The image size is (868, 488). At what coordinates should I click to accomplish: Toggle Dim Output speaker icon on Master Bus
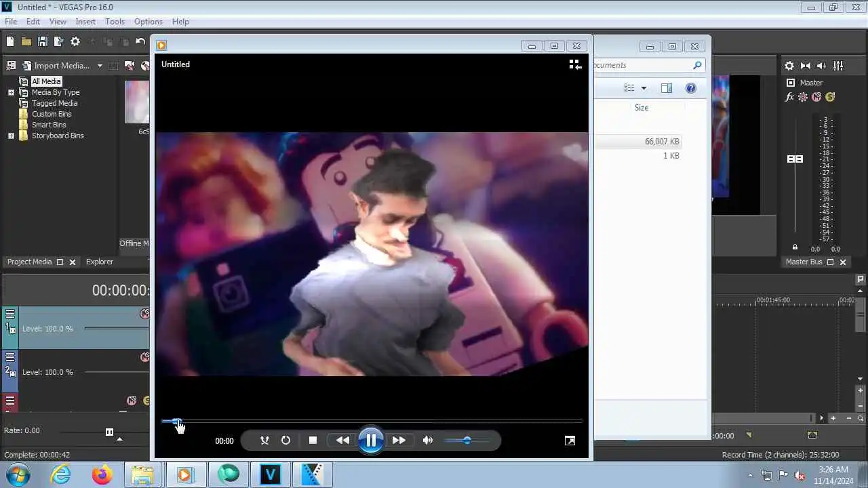(822, 66)
